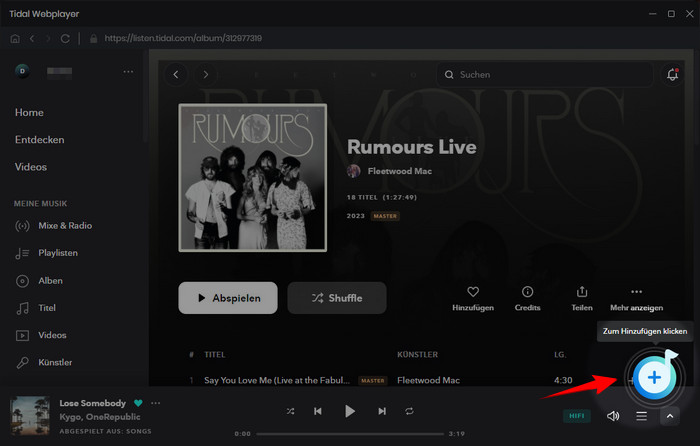Click the Rumours Live album cover
The image size is (700, 446).
tap(253, 178)
